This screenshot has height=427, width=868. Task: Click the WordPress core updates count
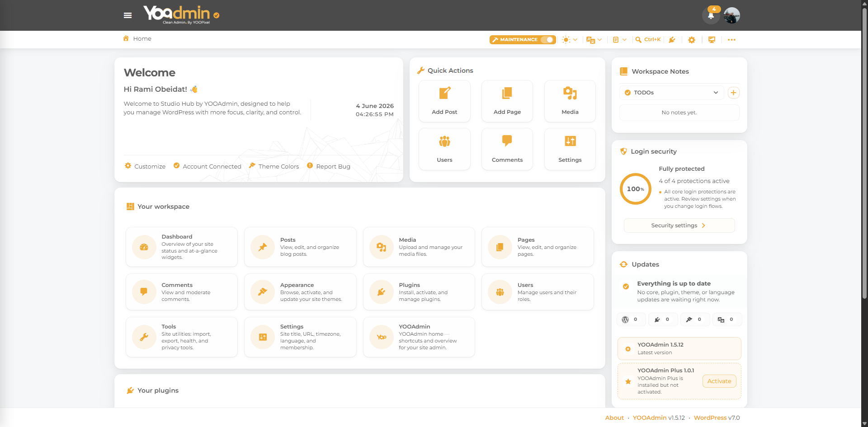coord(631,319)
